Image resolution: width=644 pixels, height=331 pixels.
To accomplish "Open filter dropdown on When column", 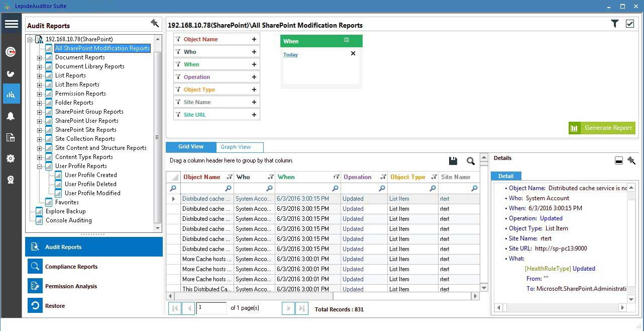I will coord(336,177).
